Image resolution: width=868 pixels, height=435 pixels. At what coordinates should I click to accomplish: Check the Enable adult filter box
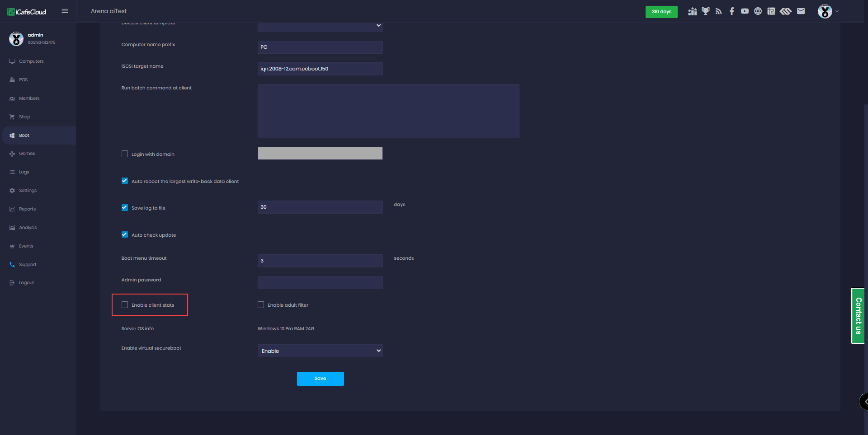[x=261, y=305]
